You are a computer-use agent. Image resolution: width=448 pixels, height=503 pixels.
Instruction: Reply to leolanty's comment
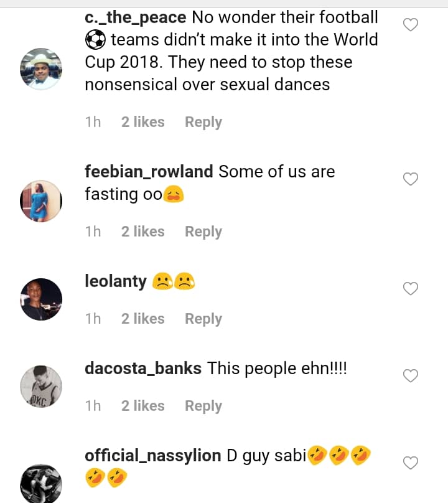pos(203,319)
